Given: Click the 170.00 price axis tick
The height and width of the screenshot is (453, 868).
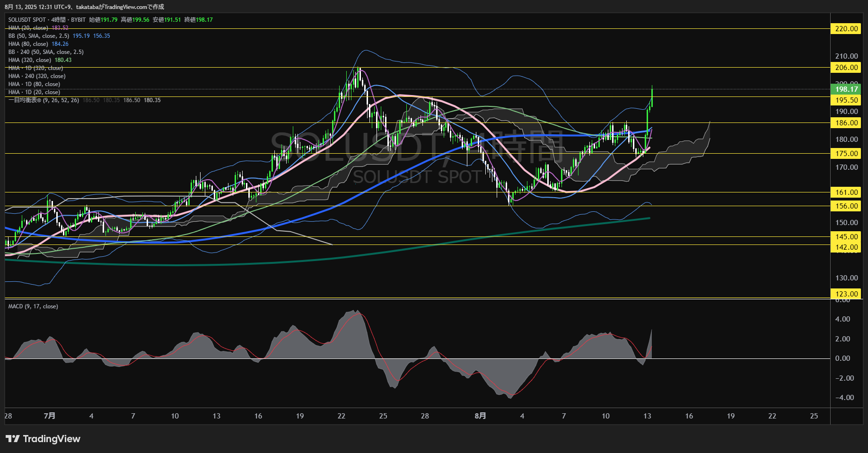Looking at the screenshot, I should click(846, 167).
